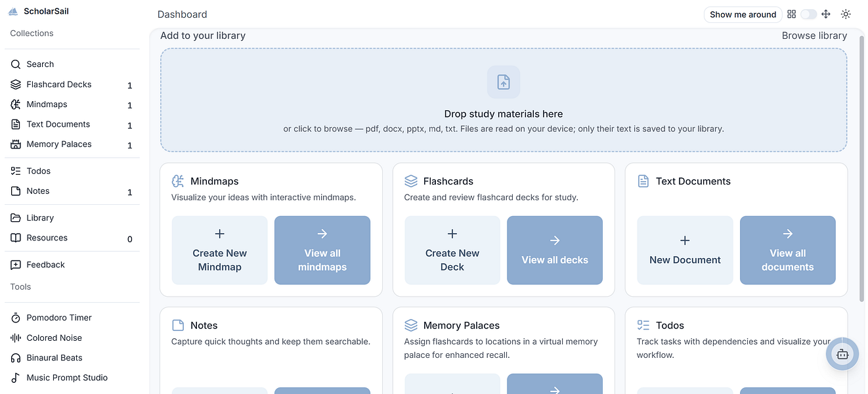This screenshot has height=394, width=868.
Task: Click 'Capture quick thoughts' description in Notes card
Action: [271, 341]
